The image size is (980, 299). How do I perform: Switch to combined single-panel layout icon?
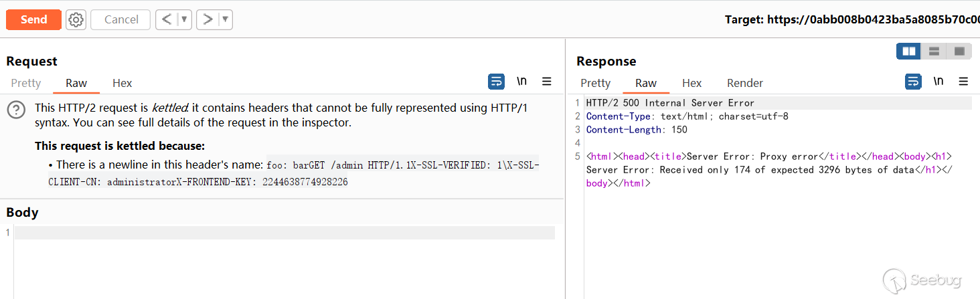tap(959, 52)
